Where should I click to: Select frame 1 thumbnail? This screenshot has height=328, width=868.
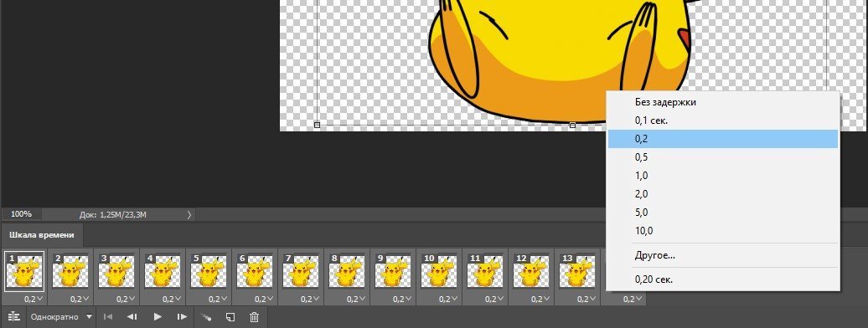click(24, 271)
